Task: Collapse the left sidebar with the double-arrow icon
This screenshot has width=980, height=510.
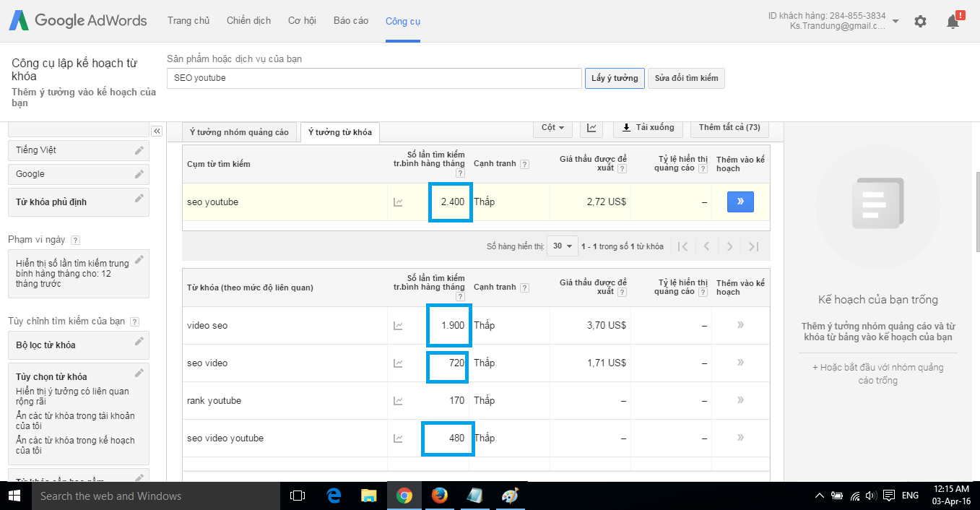Action: tap(157, 131)
